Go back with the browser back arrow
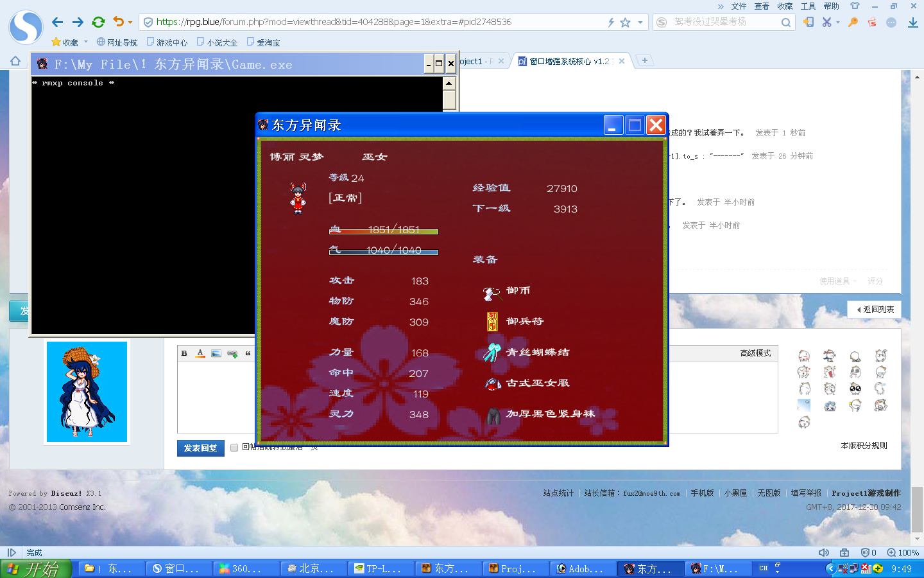924x578 pixels. [x=57, y=22]
